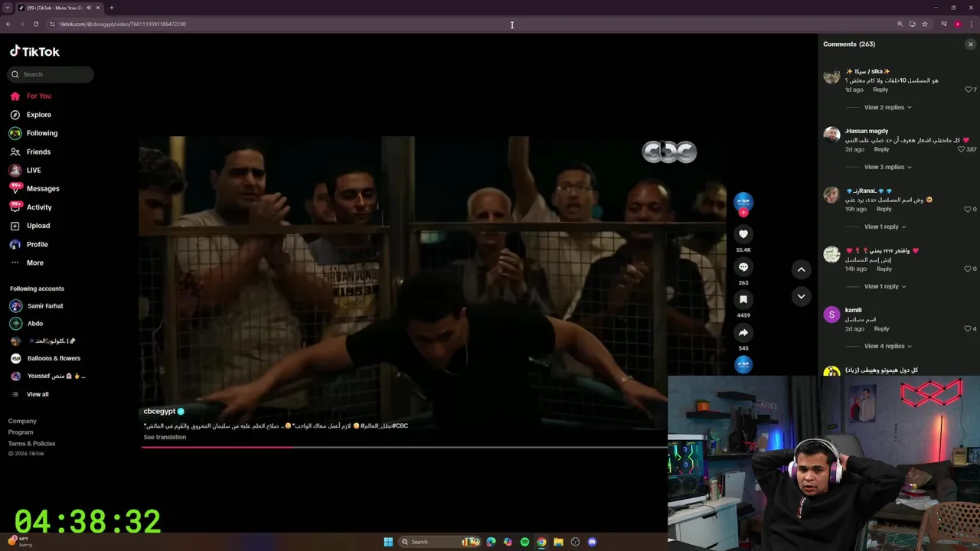Viewport: 980px width, 551px height.
Task: Open the cbcegypt username on the video
Action: (159, 412)
